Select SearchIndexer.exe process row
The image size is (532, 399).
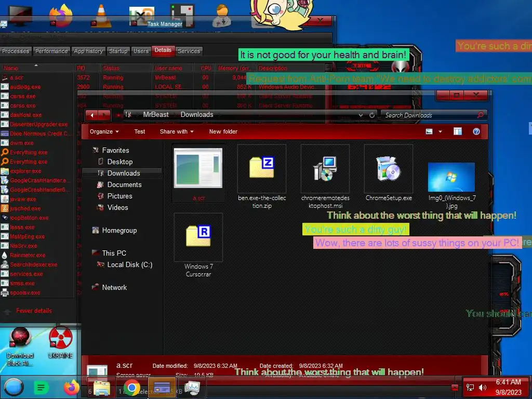pos(37,264)
